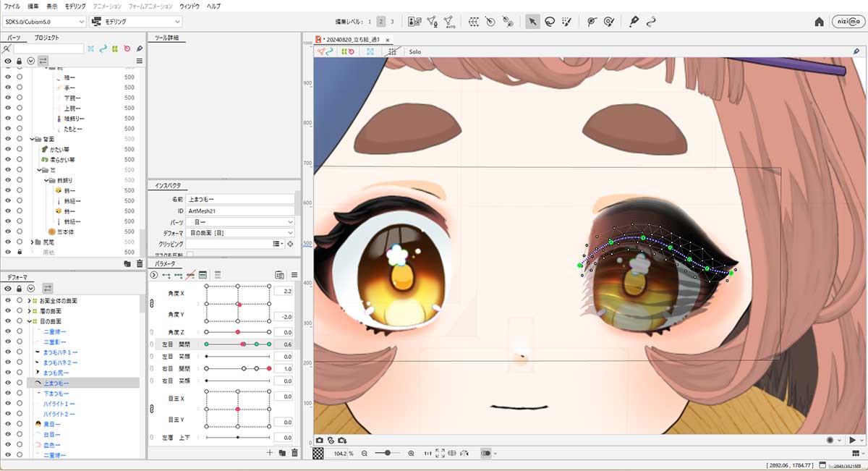Select edit level 3
This screenshot has height=471, width=868.
(x=392, y=22)
